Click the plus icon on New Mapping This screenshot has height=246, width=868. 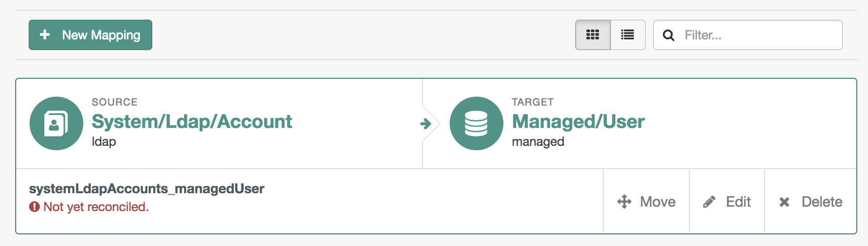point(45,35)
